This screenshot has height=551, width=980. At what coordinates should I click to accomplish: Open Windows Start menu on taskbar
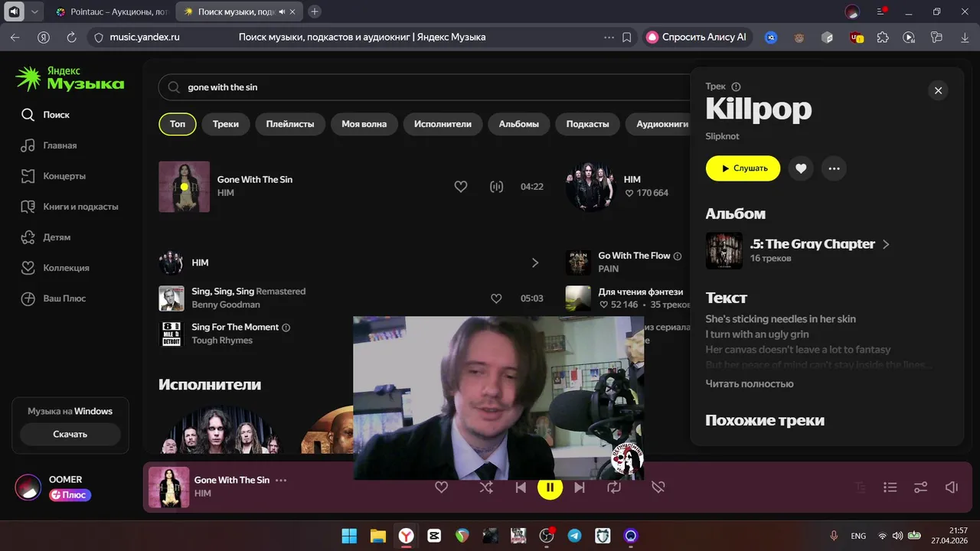point(349,536)
